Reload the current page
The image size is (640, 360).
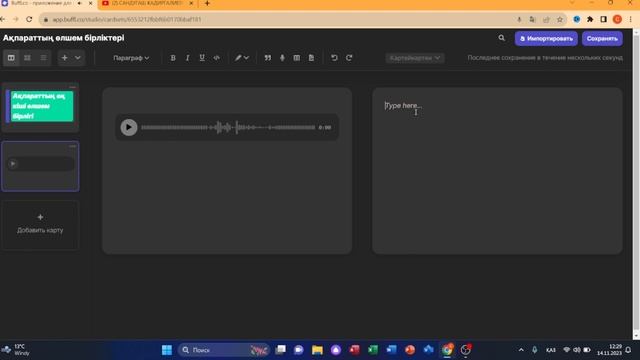(x=29, y=19)
